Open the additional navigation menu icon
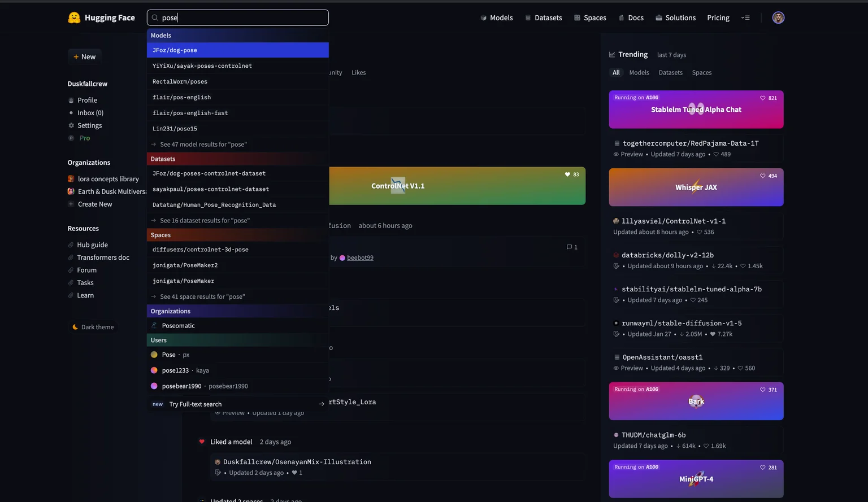Viewport: 868px width, 502px height. click(x=745, y=18)
